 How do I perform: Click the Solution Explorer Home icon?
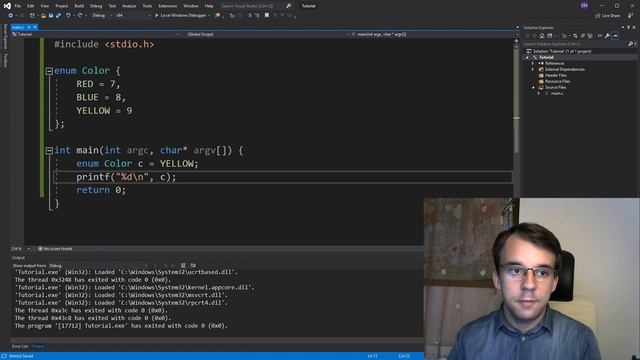[x=542, y=36]
